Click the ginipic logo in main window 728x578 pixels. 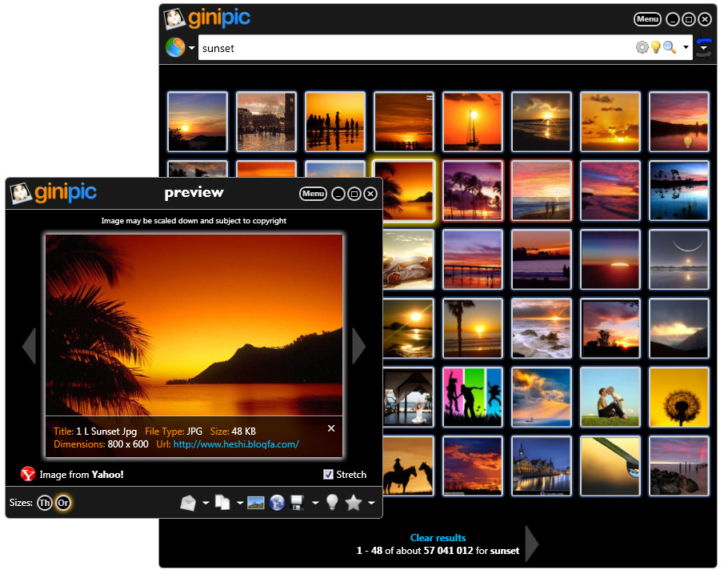[207, 18]
